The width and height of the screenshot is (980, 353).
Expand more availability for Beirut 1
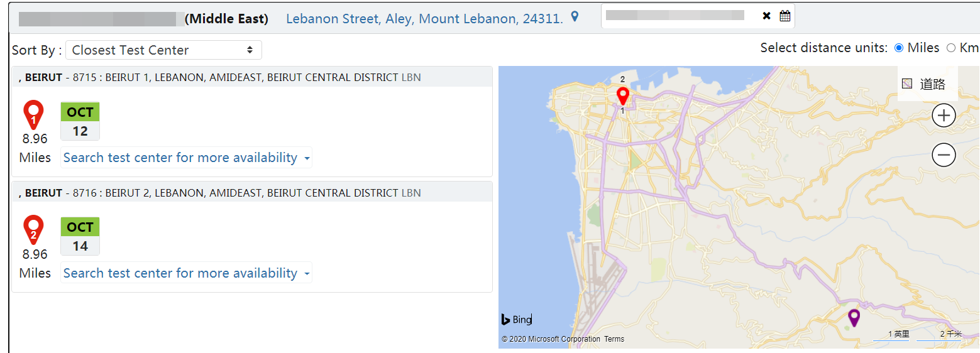pos(186,158)
